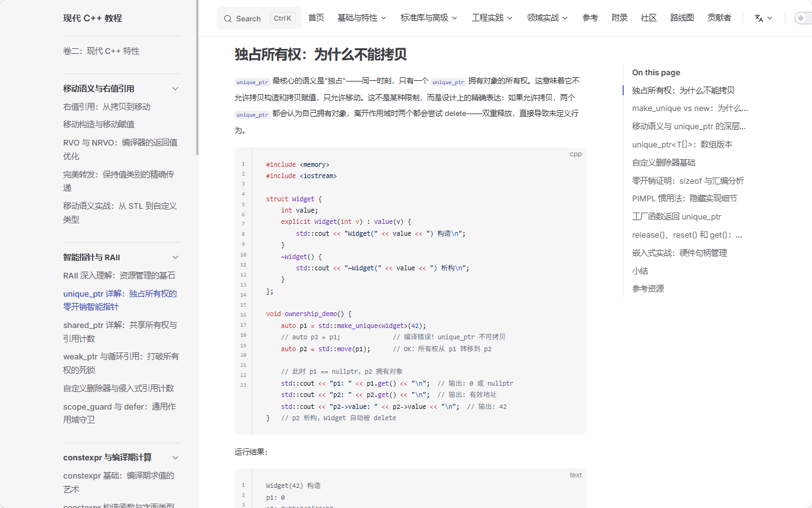Click the cpp language label on code block
Screen dimensions: 812x508
[575, 154]
